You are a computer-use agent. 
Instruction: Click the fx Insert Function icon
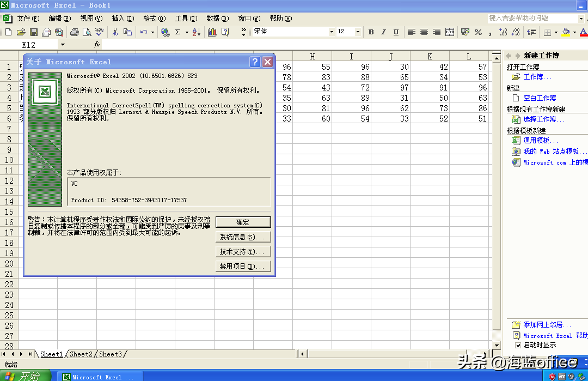tap(97, 44)
